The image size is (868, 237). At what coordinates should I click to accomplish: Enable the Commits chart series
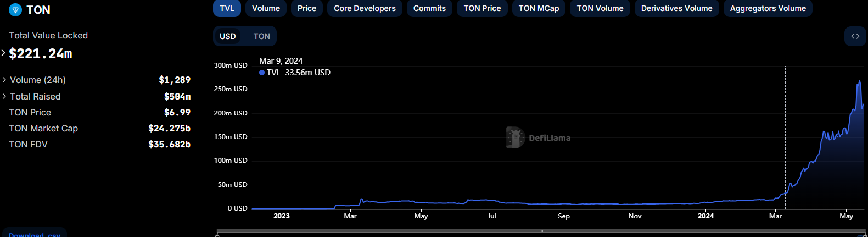click(x=429, y=8)
